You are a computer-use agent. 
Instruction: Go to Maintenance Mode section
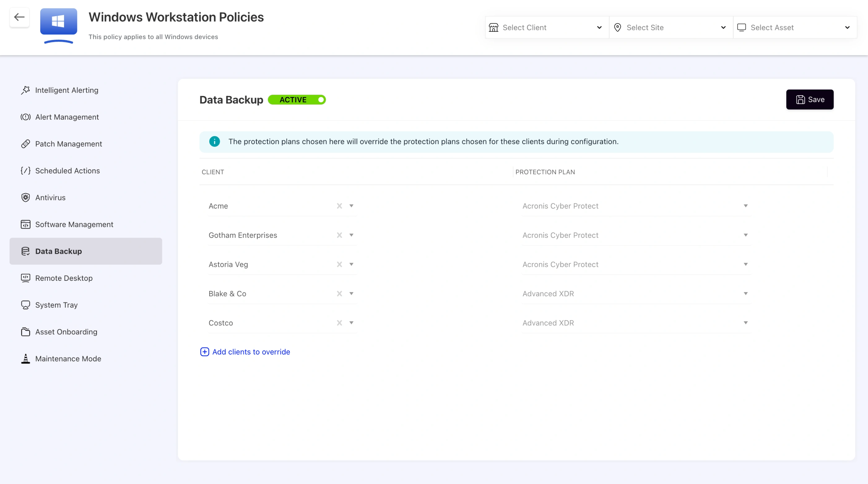86,359
